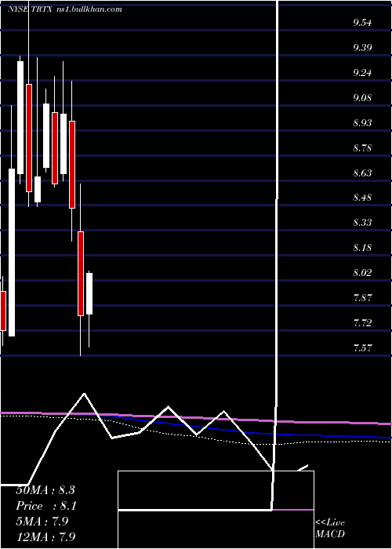This screenshot has width=392, height=549.
Task: Click the tall white candlestick rising from 7.72
Action: point(12,253)
